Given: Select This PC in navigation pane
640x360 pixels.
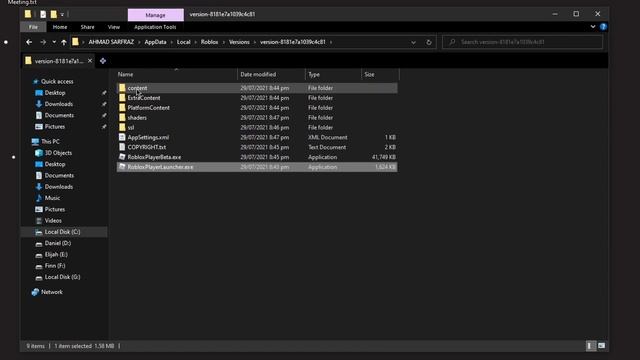Looking at the screenshot, I should coord(50,141).
